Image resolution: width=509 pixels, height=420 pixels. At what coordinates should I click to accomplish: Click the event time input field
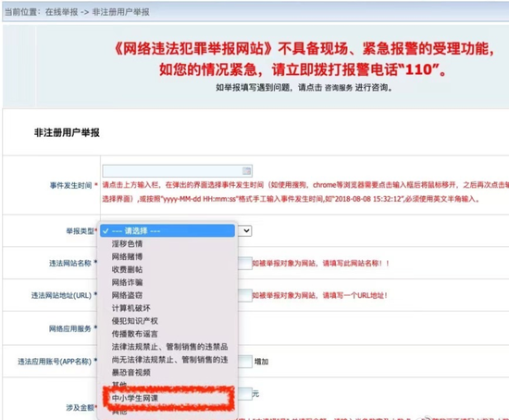tap(178, 171)
